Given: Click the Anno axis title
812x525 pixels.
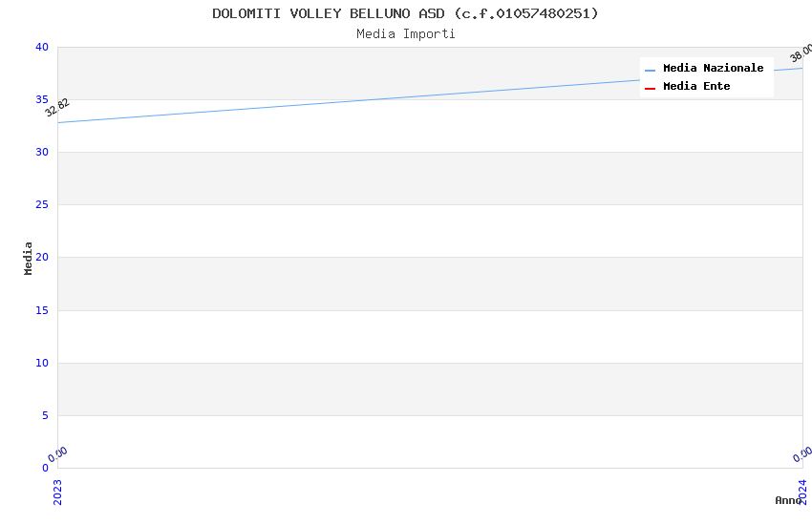Looking at the screenshot, I should 787,500.
